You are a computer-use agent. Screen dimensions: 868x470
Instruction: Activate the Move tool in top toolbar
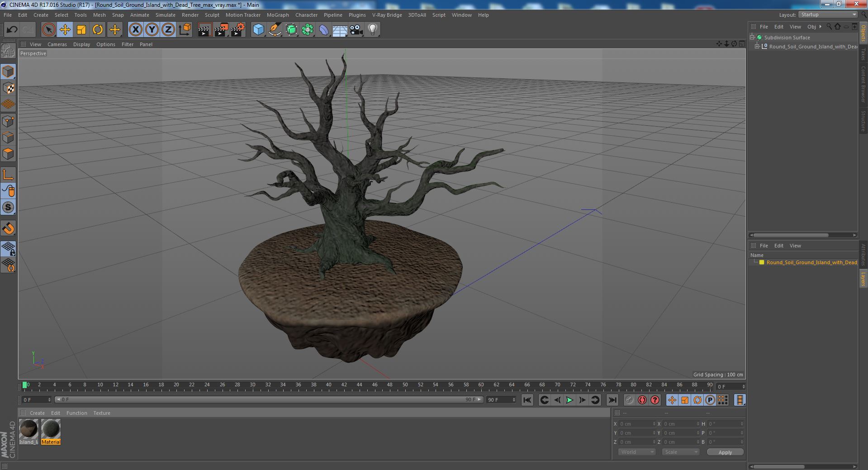pos(65,30)
